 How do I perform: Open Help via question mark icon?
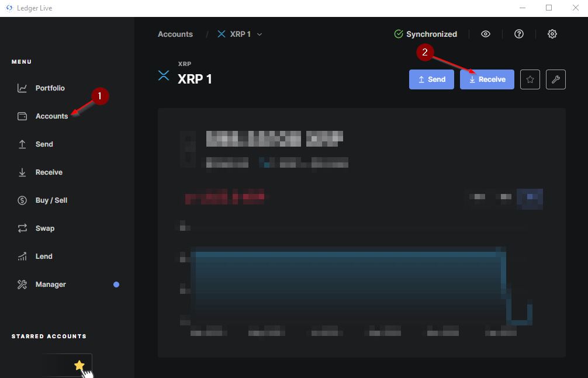[519, 34]
